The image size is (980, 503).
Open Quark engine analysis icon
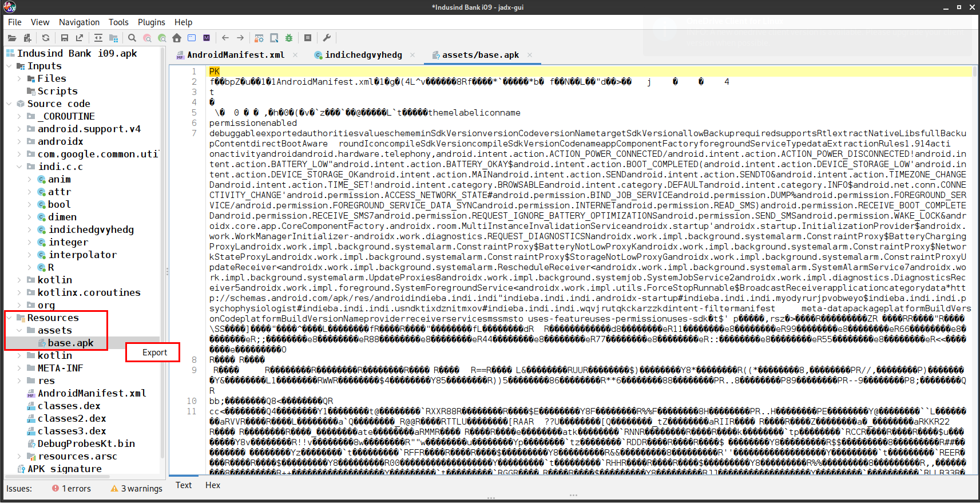click(274, 38)
